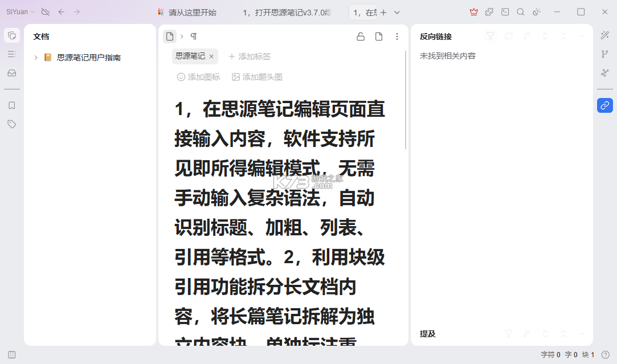Open the inbox dock panel
The height and width of the screenshot is (364, 617).
(12, 73)
